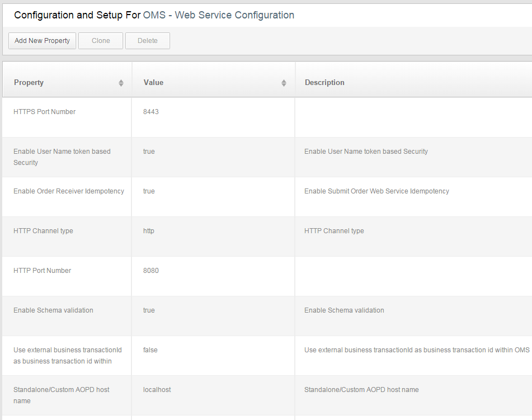This screenshot has height=420, width=532.
Task: Click the false value for external transactionId
Action: click(150, 350)
